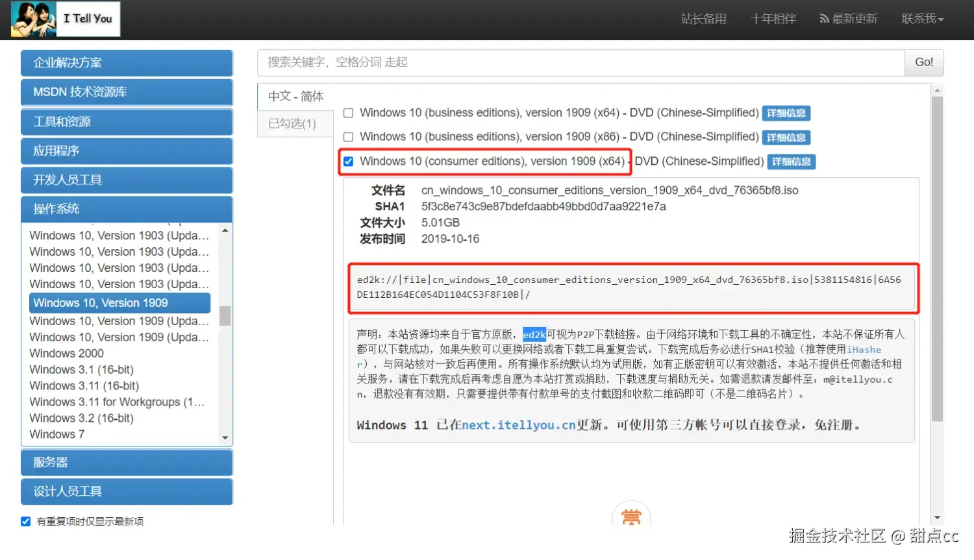Image resolution: width=974 pixels, height=560 pixels.
Task: Expand the 设计人员工具 sidebar section
Action: [127, 491]
